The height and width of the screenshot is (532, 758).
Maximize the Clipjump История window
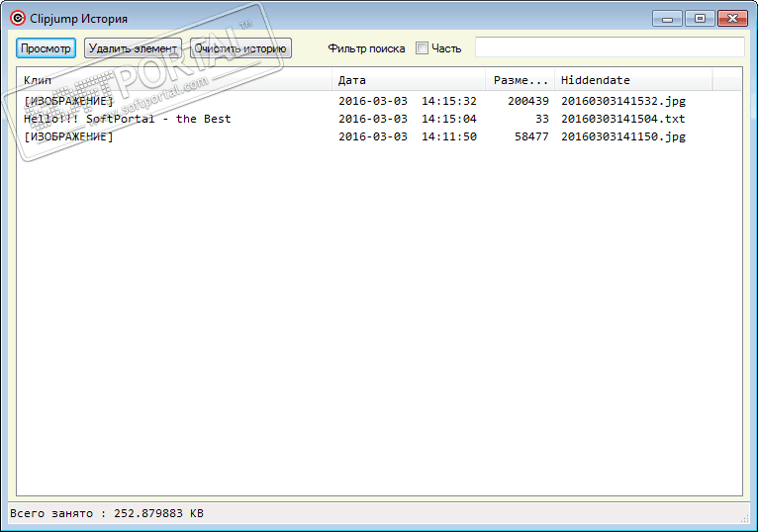coord(700,19)
